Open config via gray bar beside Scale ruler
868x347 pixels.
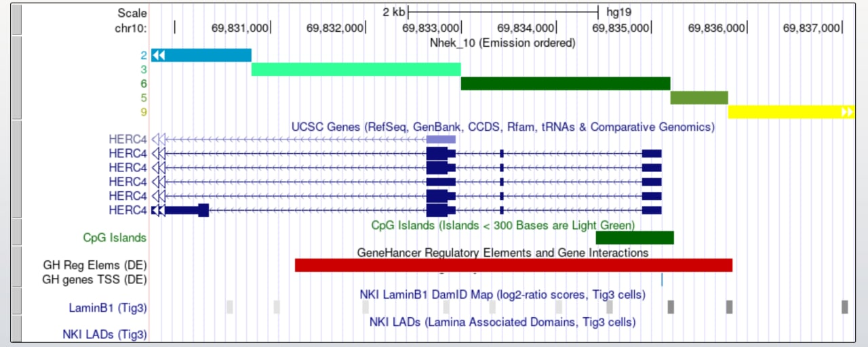[17, 20]
